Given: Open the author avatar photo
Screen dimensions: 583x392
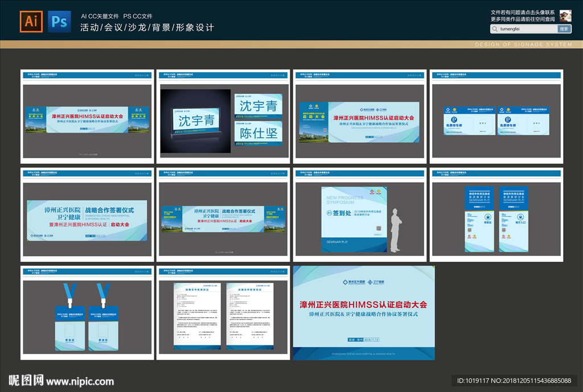Looking at the screenshot, I should coord(565,16).
